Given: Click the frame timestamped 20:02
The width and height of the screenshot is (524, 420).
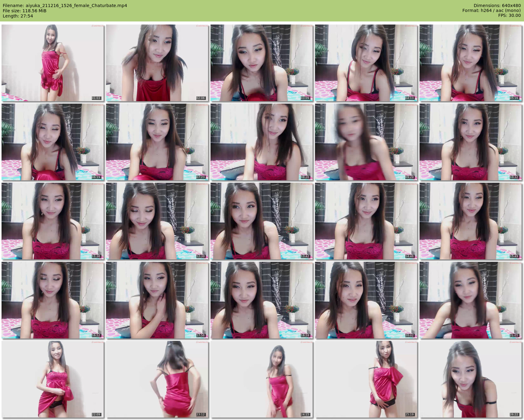Looking at the screenshot, I should point(366,300).
